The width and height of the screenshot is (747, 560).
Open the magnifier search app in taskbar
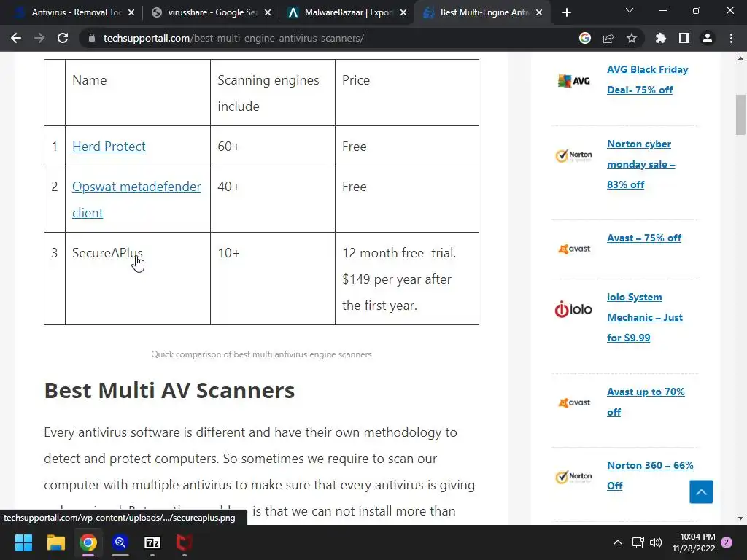coord(120,542)
